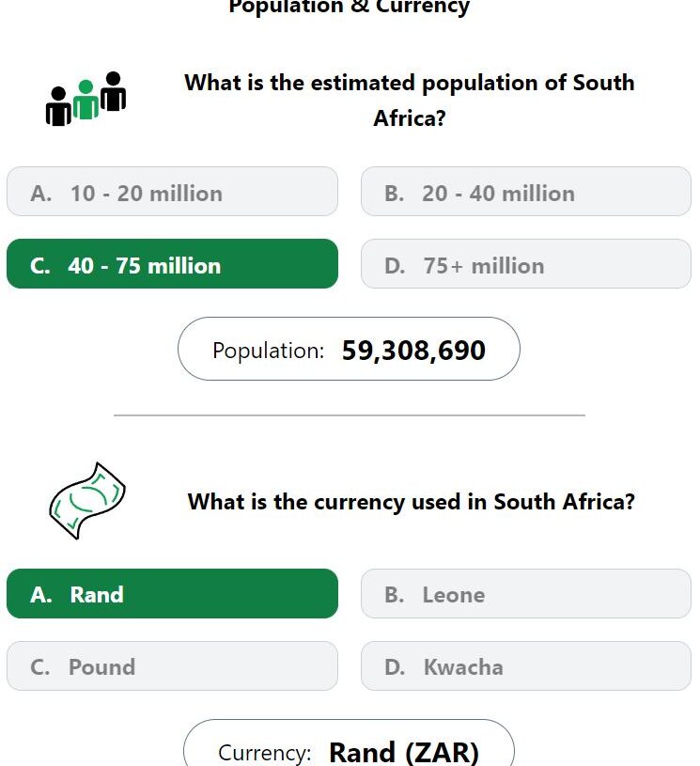Select answer D. 75+ million

[x=526, y=264]
